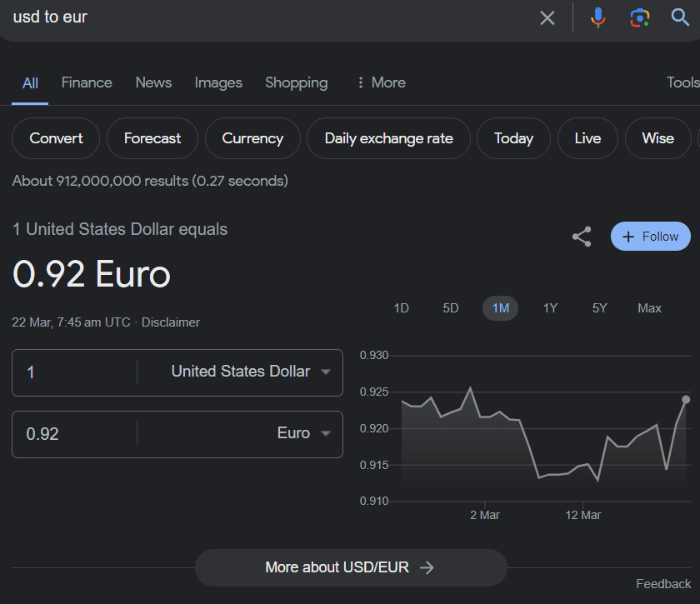Open Google Lens image search icon
The width and height of the screenshot is (700, 604).
point(639,17)
